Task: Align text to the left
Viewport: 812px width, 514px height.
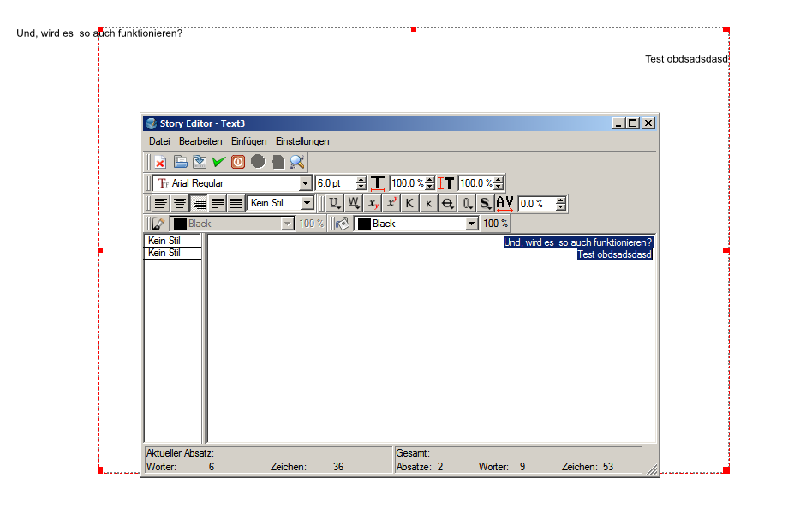Action: [160, 204]
